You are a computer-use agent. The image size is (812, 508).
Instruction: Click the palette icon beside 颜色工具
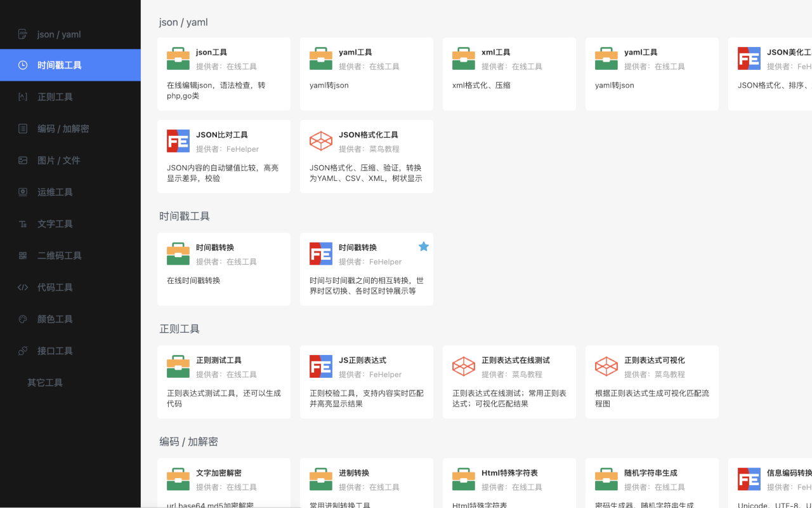pos(23,319)
